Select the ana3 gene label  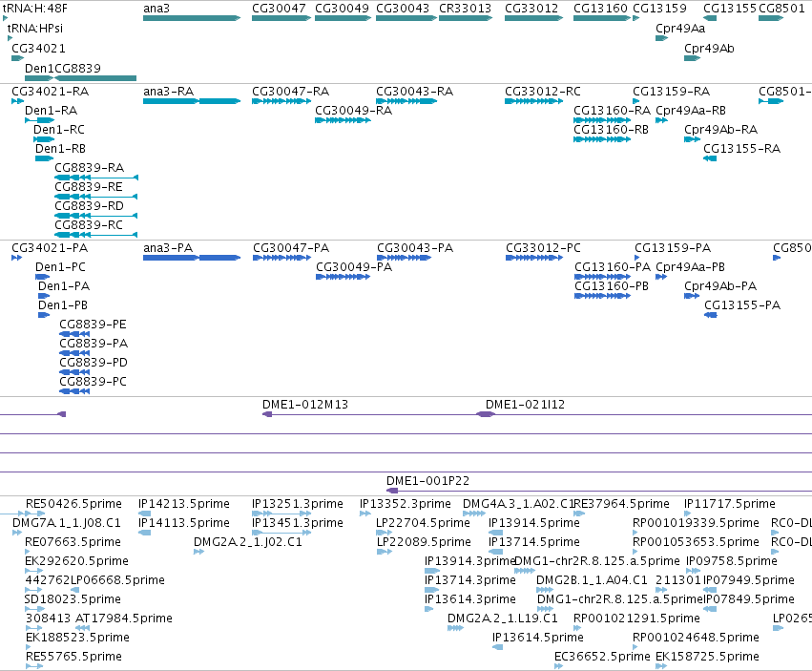[156, 9]
